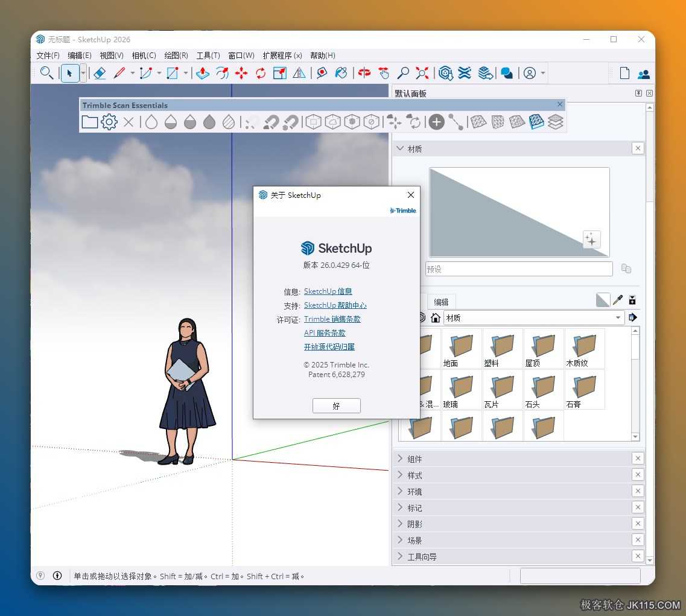Open account icon dropdown arrow
This screenshot has width=686, height=616.
[543, 73]
